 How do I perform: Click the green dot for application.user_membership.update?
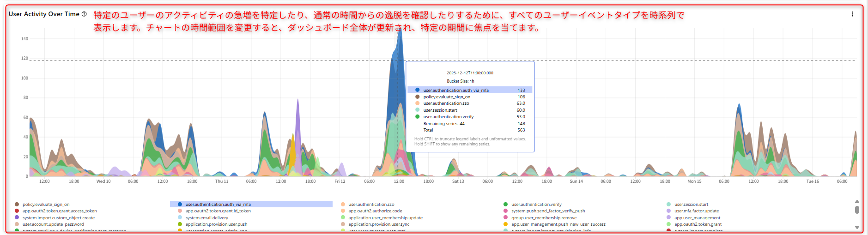pyautogui.click(x=343, y=217)
